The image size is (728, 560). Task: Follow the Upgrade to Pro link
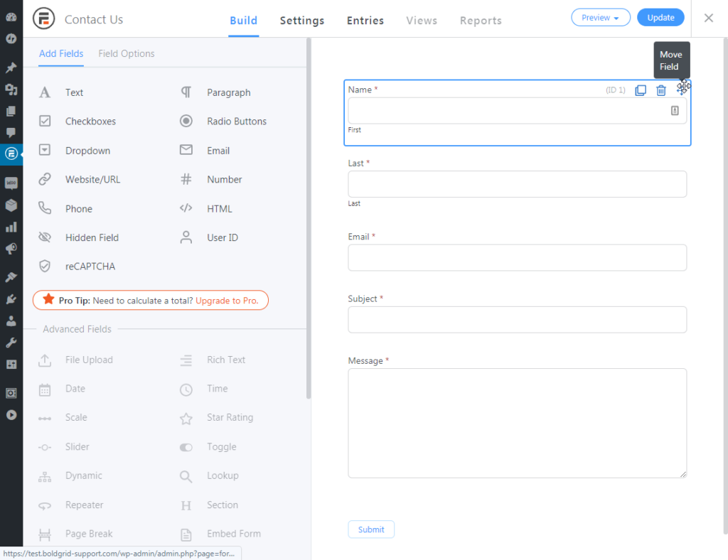click(227, 301)
